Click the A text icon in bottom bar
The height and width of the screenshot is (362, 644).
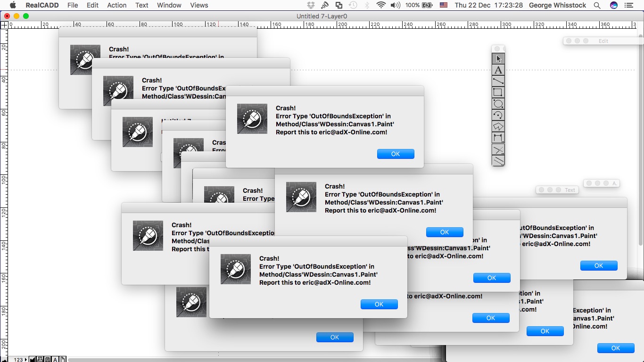[x=55, y=359]
